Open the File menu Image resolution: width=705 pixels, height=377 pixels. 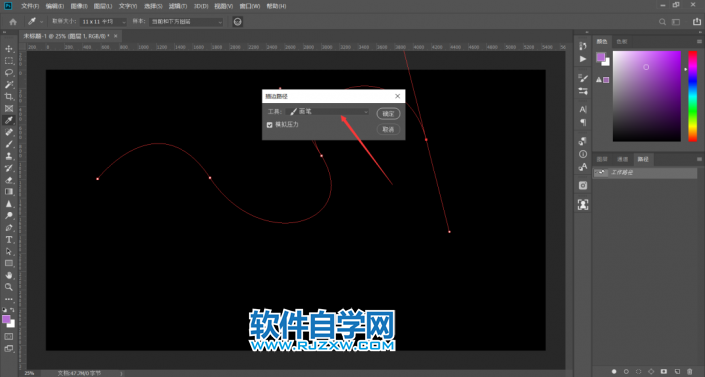click(x=30, y=6)
